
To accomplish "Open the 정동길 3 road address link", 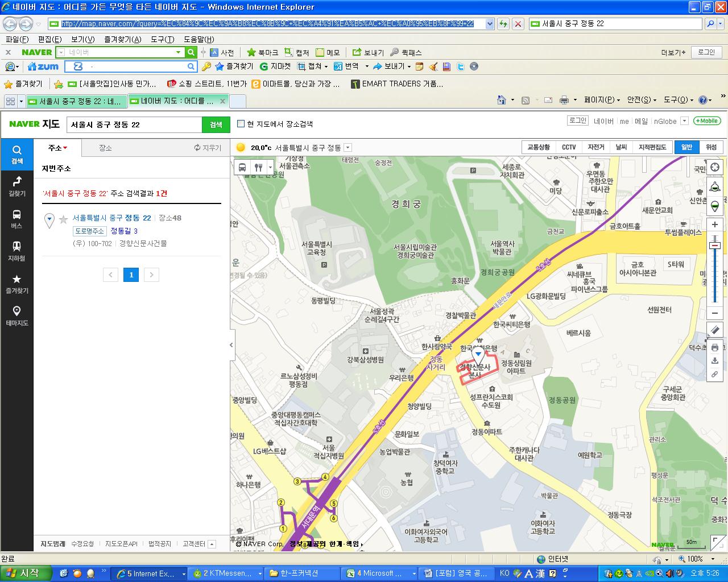I will pyautogui.click(x=124, y=231).
